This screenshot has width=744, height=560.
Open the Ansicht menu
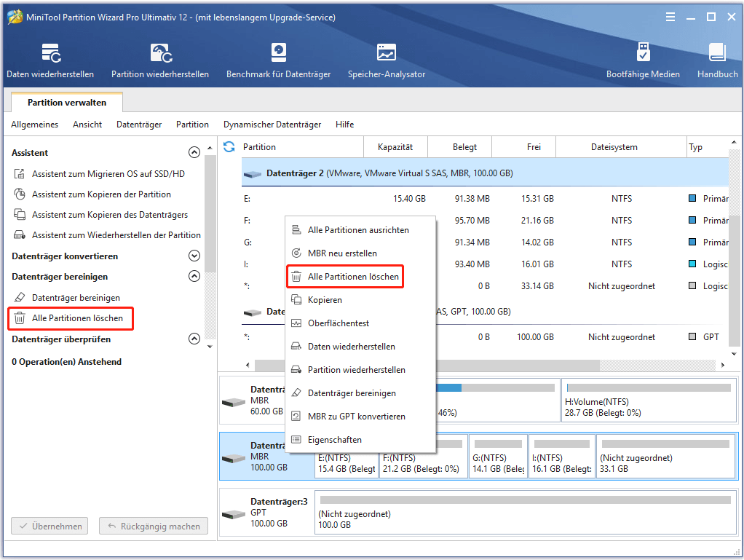(87, 125)
